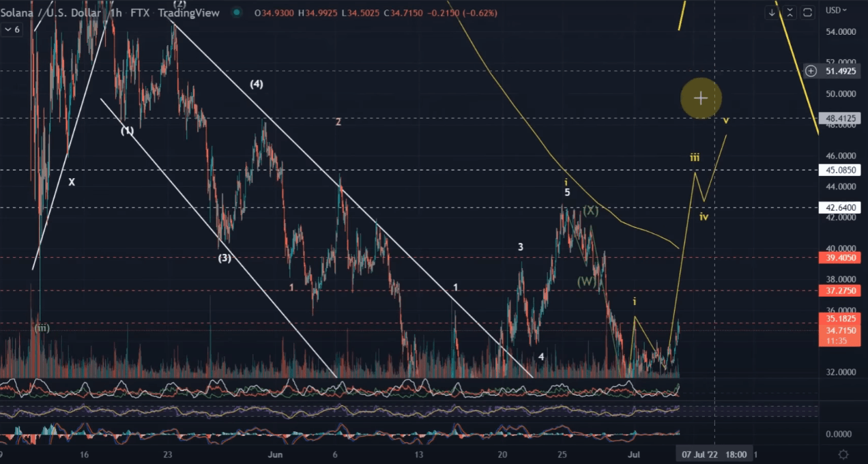Click the FTX exchange name
The width and height of the screenshot is (868, 464).
point(140,12)
